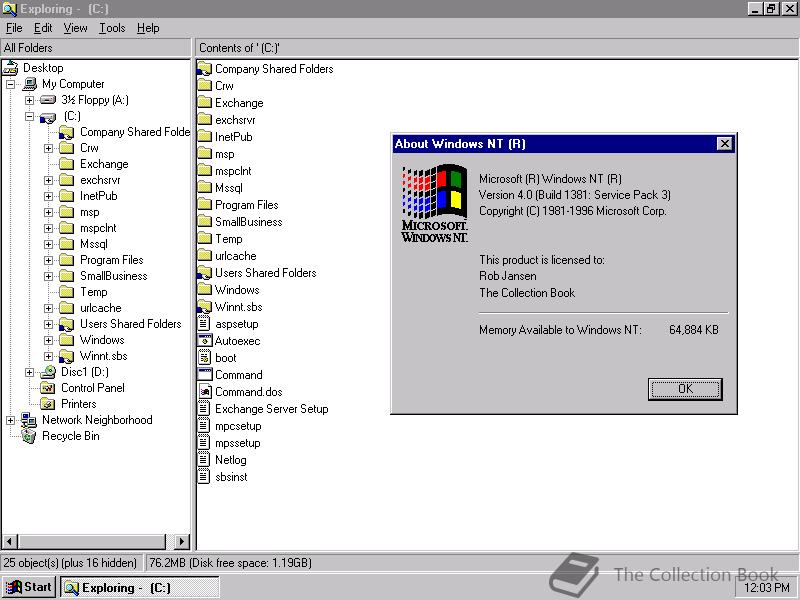Image resolution: width=800 pixels, height=600 pixels.
Task: Expand the Winnt.sbs node in the tree
Action: pos(48,357)
